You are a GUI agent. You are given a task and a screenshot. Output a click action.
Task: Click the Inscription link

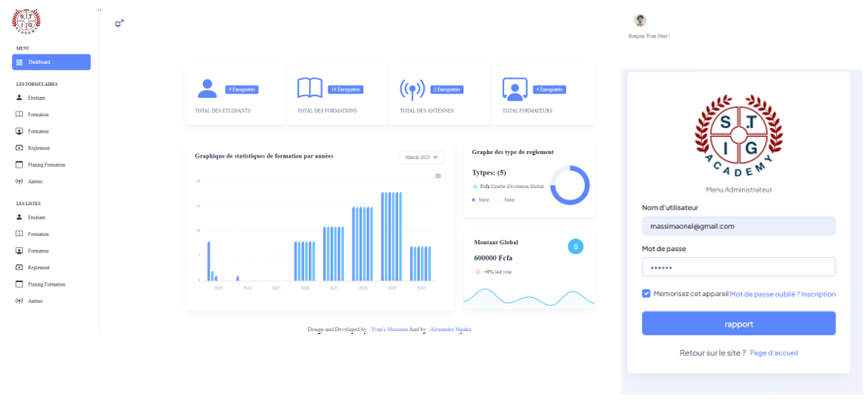tap(818, 294)
